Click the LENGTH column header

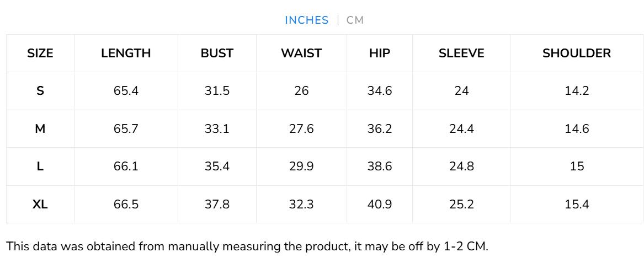126,53
